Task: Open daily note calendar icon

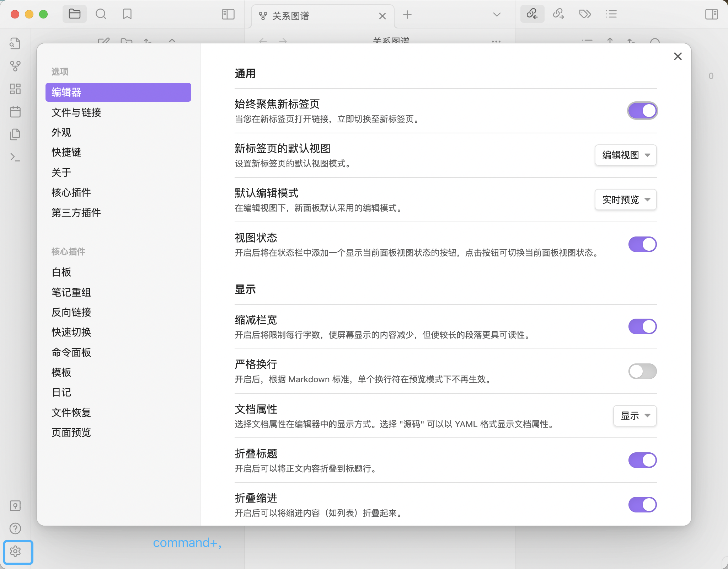Action: click(15, 112)
